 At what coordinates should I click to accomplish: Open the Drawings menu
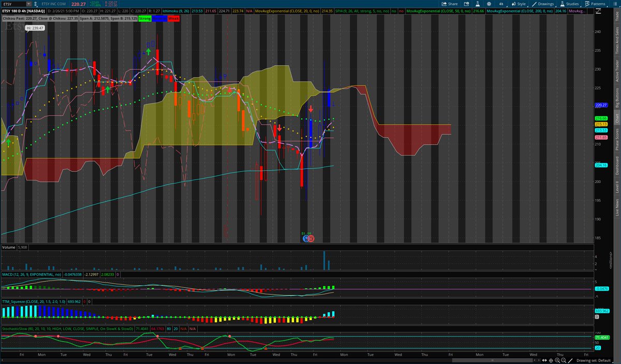click(545, 4)
